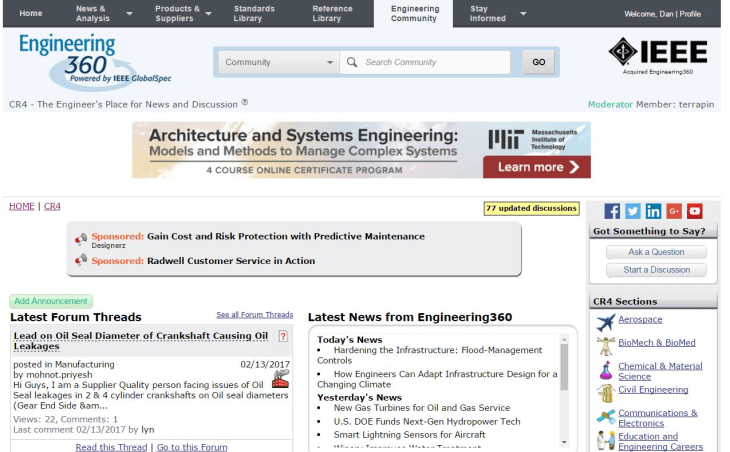Open Communications & Electronics section link

pyautogui.click(x=658, y=418)
